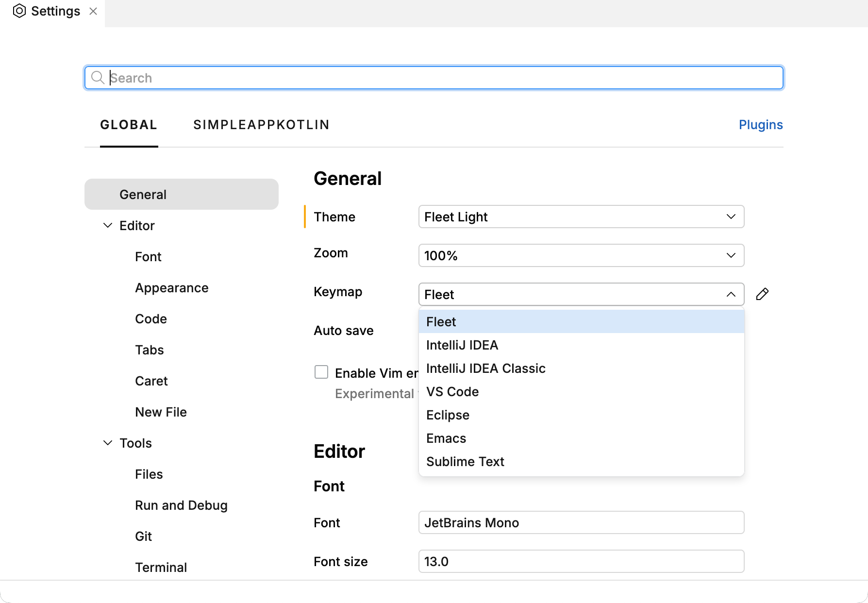Open Run and Debug settings
868x603 pixels.
[x=181, y=505]
